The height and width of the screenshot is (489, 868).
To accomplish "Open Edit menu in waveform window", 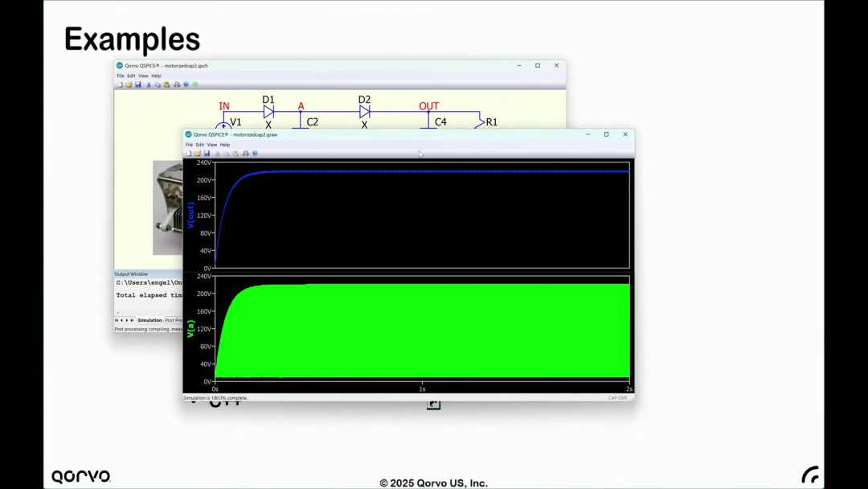I will pyautogui.click(x=200, y=145).
